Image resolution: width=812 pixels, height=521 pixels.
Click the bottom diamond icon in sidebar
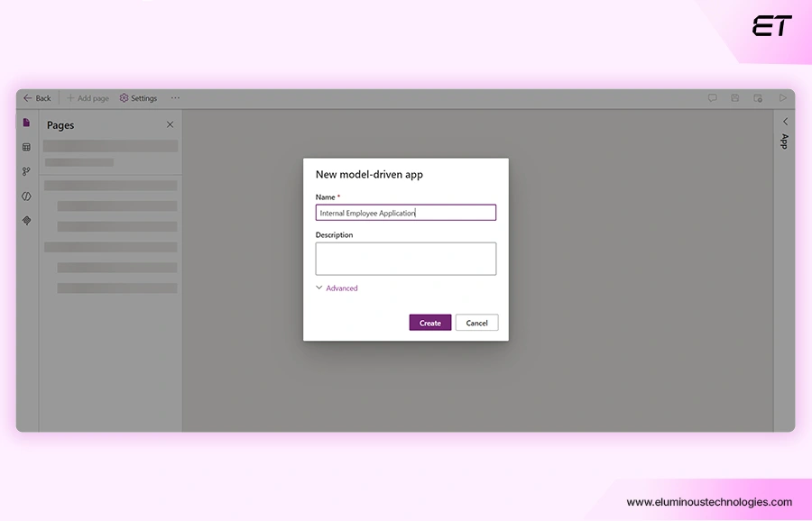coord(26,221)
